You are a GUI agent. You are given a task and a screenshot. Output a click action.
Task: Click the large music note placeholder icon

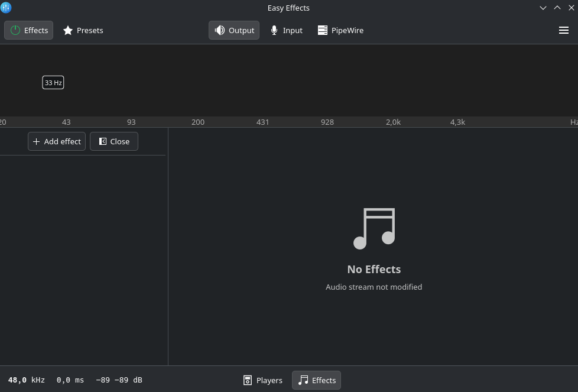pos(374,228)
